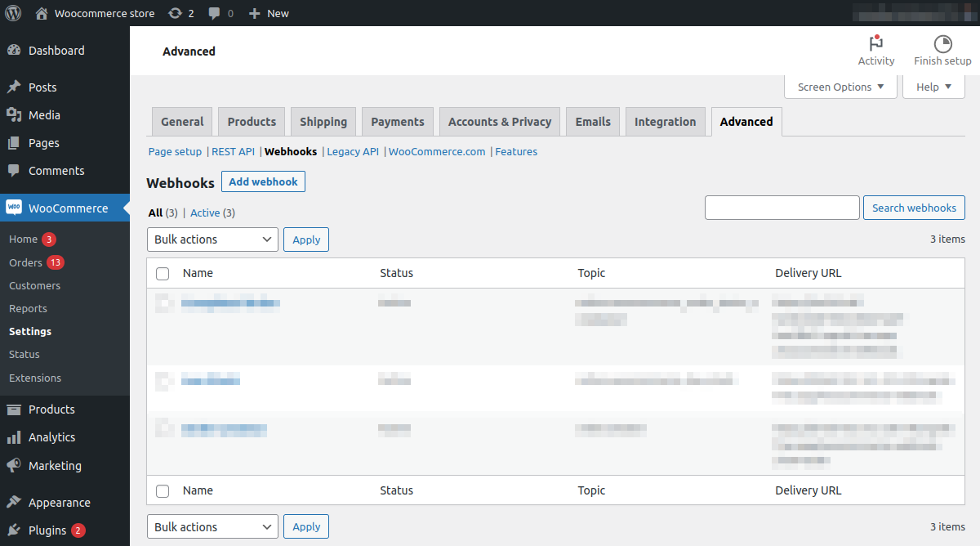Tick the bottom select-all webhooks checkbox
The image size is (980, 546).
(x=163, y=490)
